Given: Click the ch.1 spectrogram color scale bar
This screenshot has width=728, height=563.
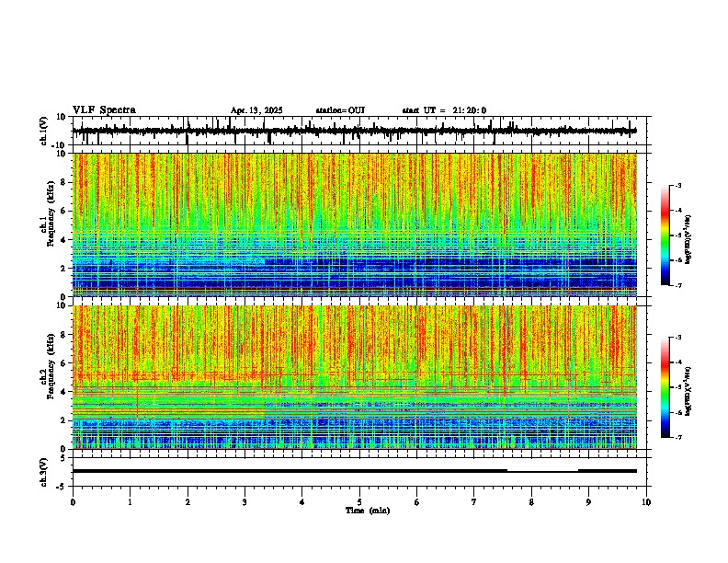Looking at the screenshot, I should click(x=665, y=236).
